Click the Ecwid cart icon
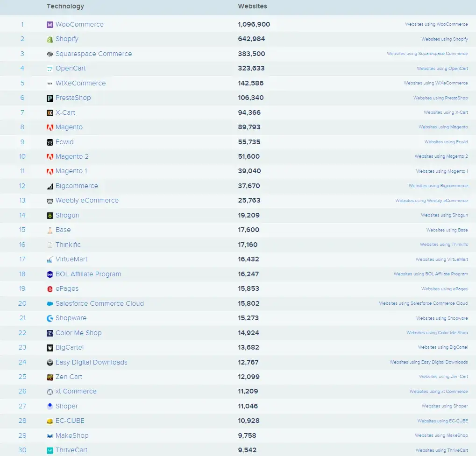The image size is (476, 456). coord(50,142)
